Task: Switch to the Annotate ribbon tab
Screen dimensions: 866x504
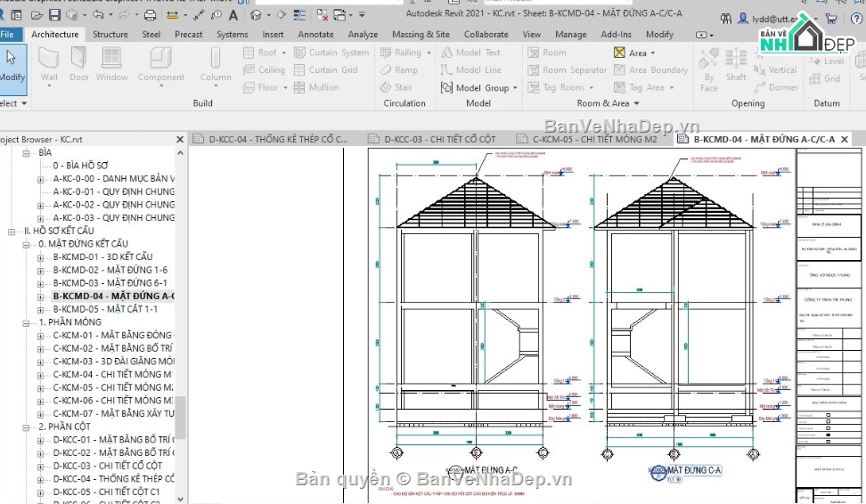Action: click(316, 34)
